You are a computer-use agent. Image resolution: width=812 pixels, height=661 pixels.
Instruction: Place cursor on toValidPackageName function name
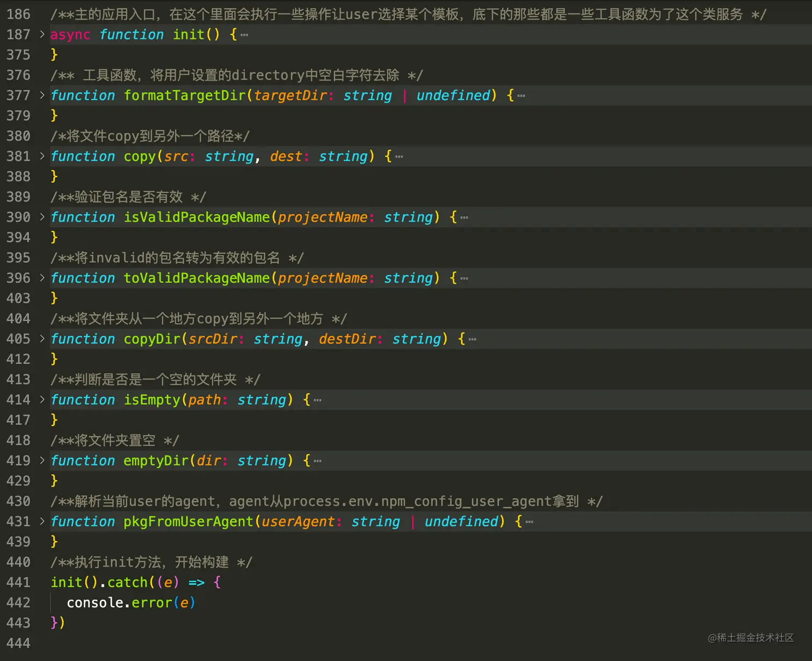197,278
